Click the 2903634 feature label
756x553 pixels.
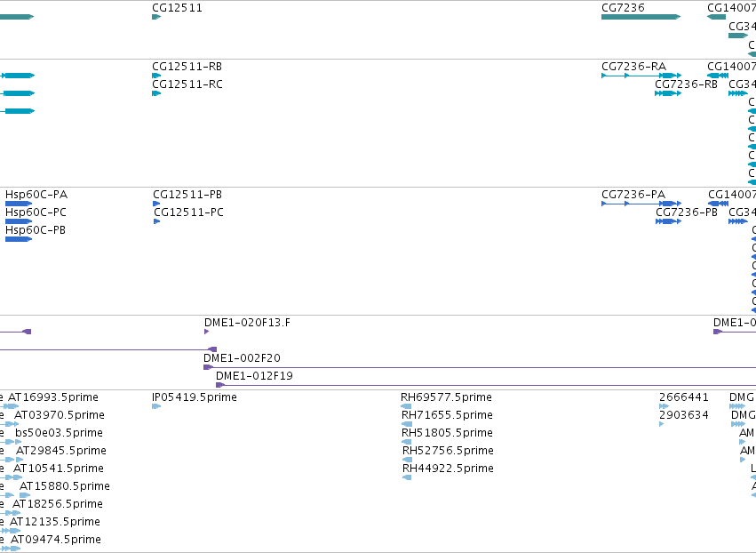click(x=684, y=415)
